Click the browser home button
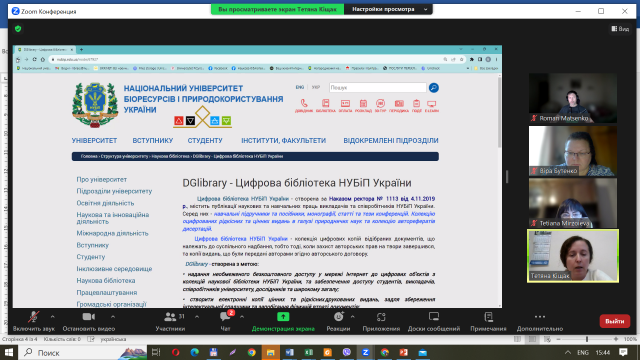The width and height of the screenshot is (640, 360). pyautogui.click(x=42, y=60)
